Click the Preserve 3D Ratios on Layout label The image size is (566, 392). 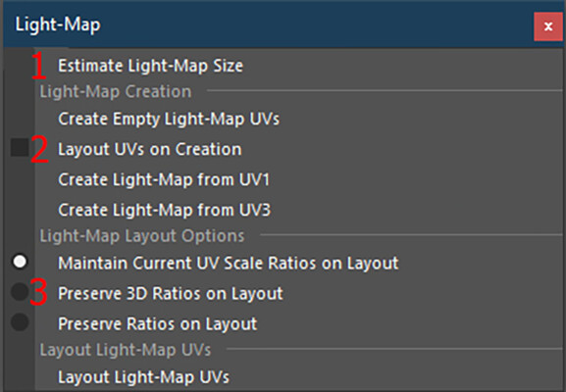(171, 294)
